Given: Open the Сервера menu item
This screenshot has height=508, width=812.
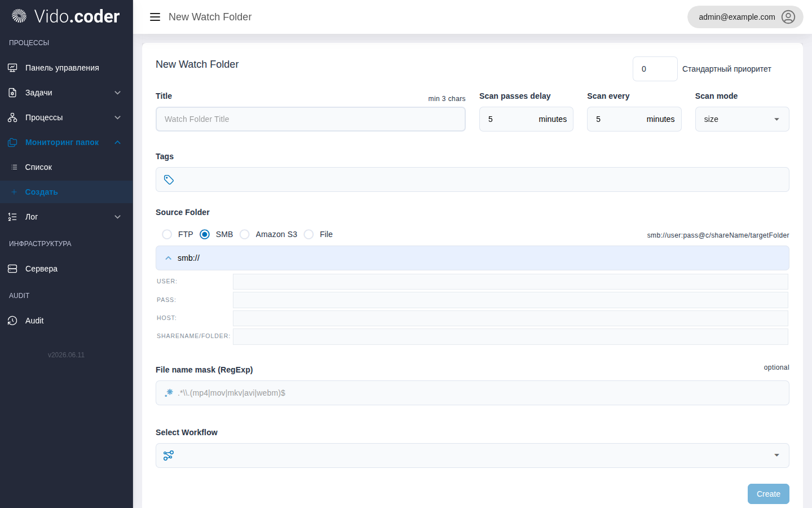Looking at the screenshot, I should pyautogui.click(x=67, y=269).
